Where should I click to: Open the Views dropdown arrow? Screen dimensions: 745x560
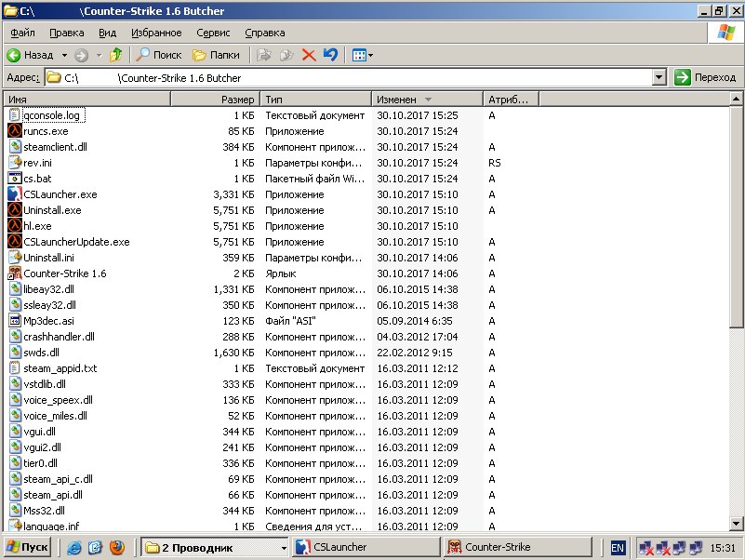[x=370, y=55]
